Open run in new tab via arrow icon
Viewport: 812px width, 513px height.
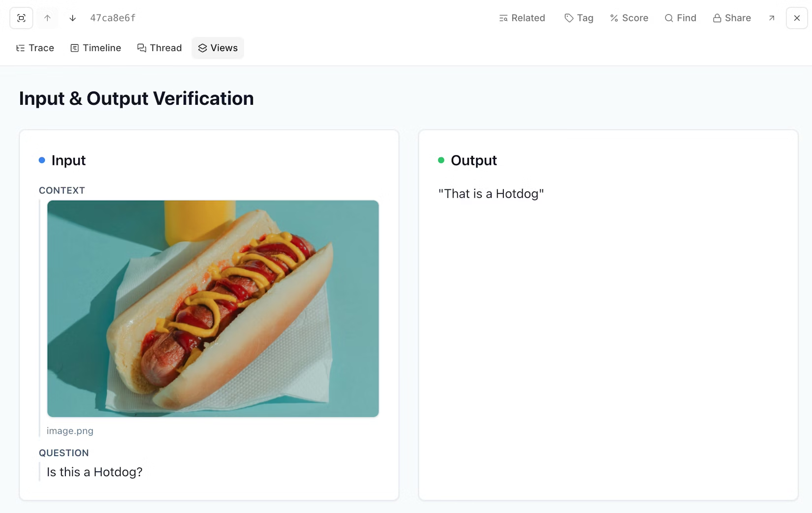coord(771,18)
